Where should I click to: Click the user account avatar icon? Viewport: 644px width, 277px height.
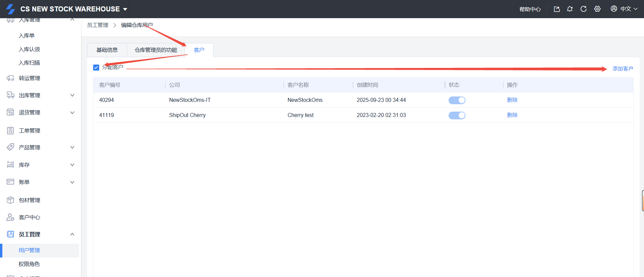pyautogui.click(x=614, y=9)
